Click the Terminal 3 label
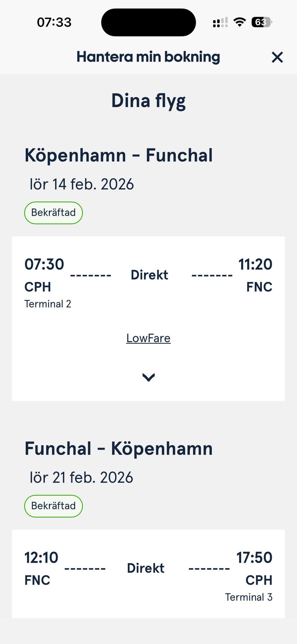297x644 pixels. 249,597
